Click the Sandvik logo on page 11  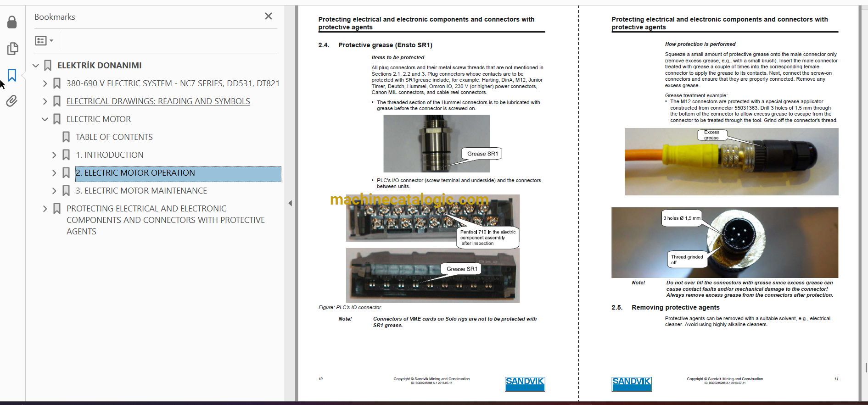[x=632, y=384]
